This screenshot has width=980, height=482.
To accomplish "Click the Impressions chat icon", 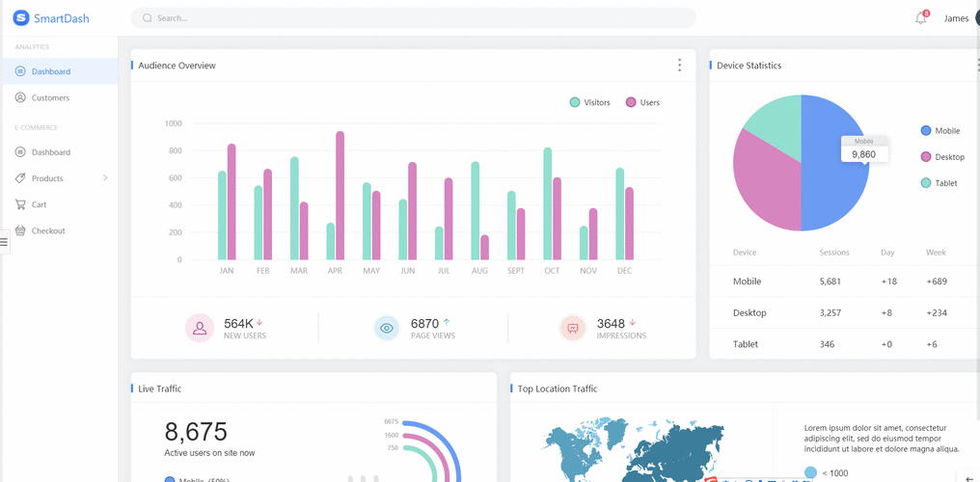I will [x=573, y=328].
